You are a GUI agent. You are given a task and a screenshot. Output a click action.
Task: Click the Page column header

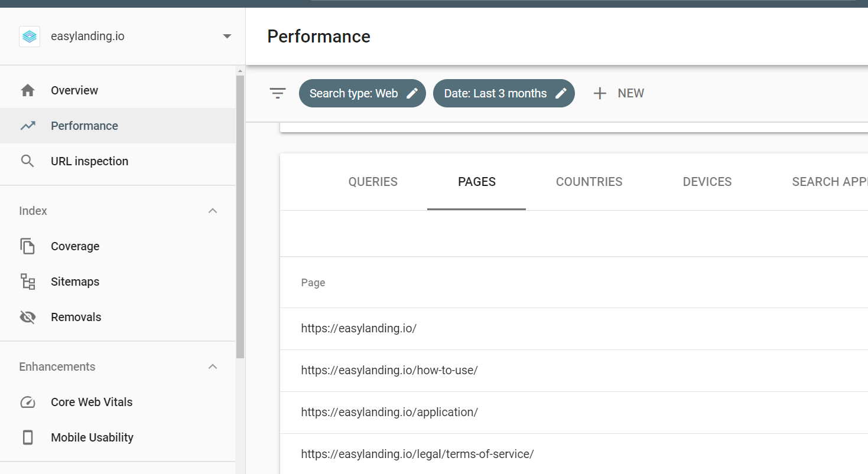[x=313, y=283]
